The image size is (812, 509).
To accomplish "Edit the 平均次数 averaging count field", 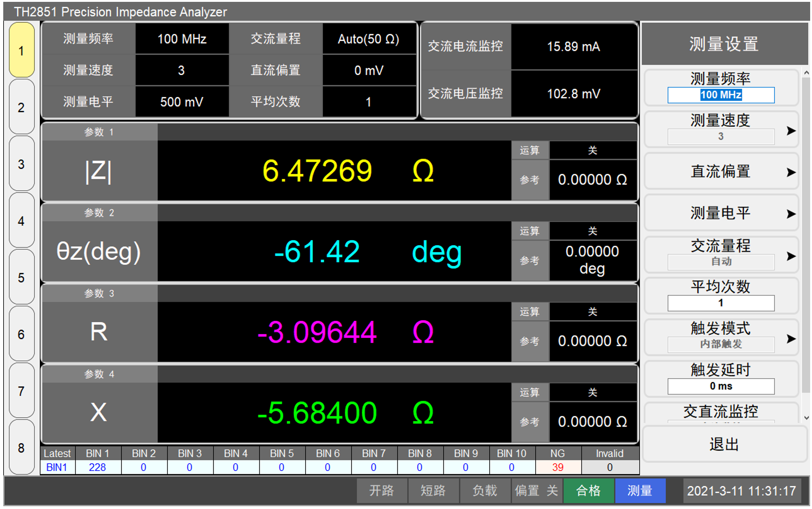I will click(721, 303).
